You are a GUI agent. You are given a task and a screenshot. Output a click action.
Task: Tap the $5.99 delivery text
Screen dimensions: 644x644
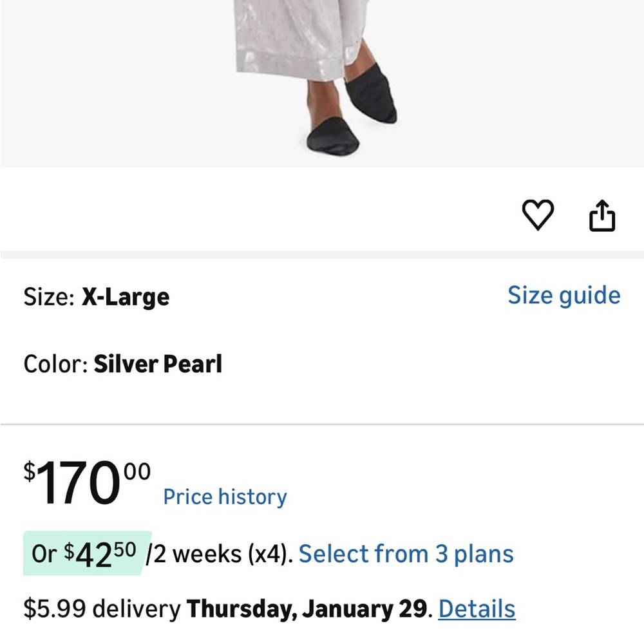102,609
